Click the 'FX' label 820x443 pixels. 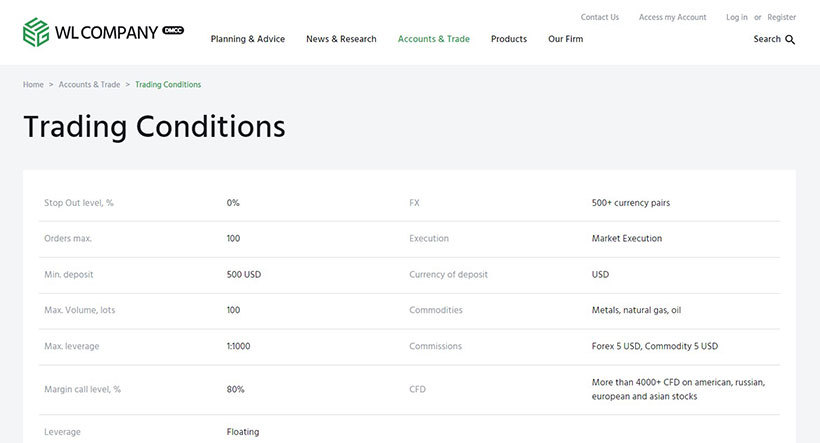click(414, 203)
